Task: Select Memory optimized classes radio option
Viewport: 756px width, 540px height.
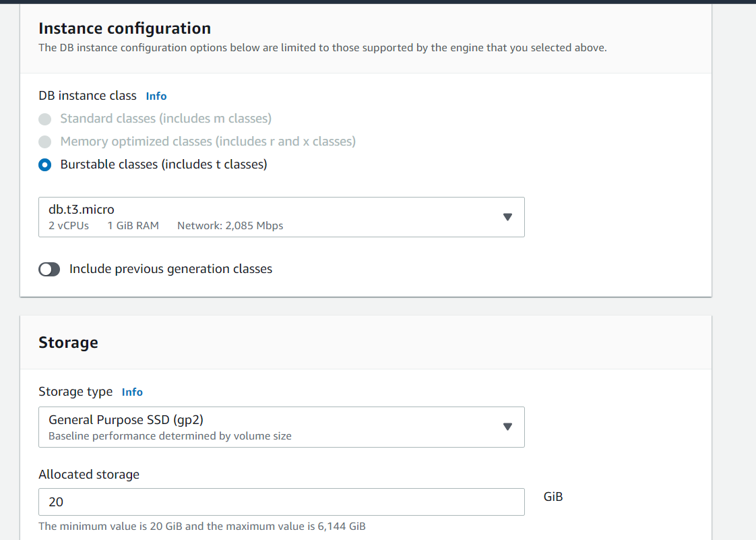Action: pos(45,142)
